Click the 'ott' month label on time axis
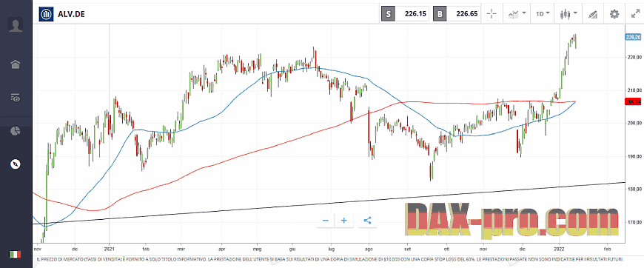The height and width of the screenshot is (268, 644). pyautogui.click(x=446, y=249)
